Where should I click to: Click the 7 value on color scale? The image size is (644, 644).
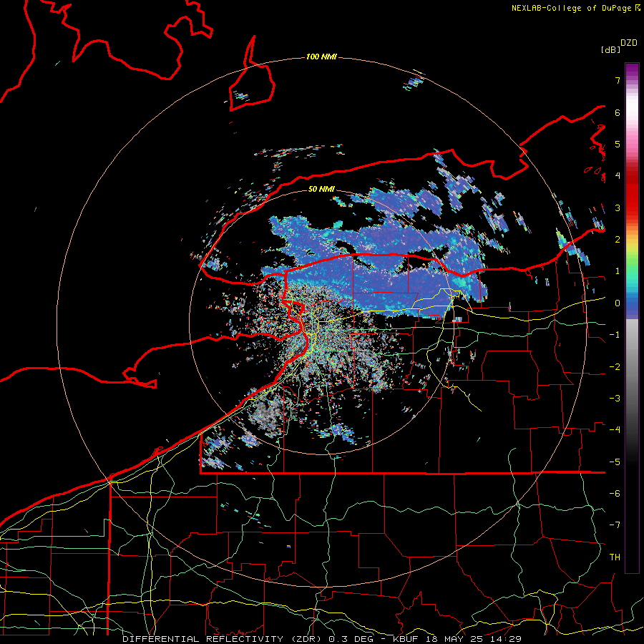(x=618, y=80)
